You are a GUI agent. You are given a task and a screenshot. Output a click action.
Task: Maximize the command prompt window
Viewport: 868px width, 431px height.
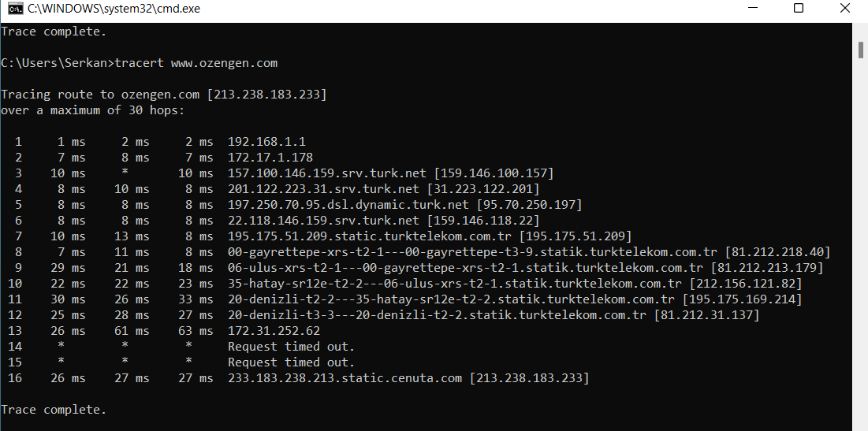pyautogui.click(x=799, y=9)
